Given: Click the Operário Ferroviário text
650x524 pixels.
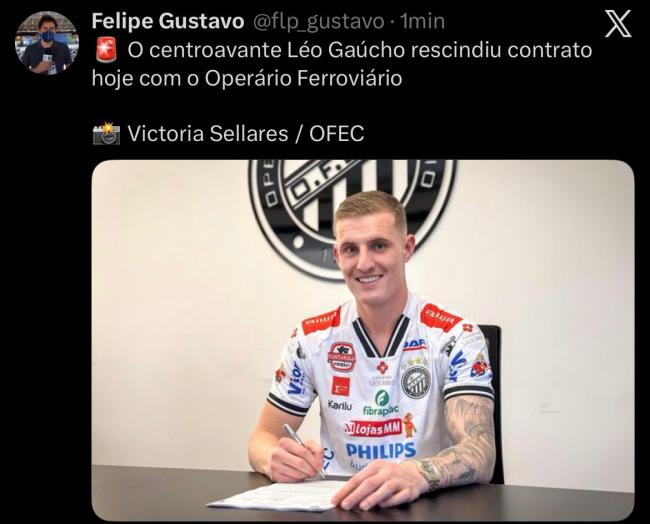Looking at the screenshot, I should coord(303,78).
